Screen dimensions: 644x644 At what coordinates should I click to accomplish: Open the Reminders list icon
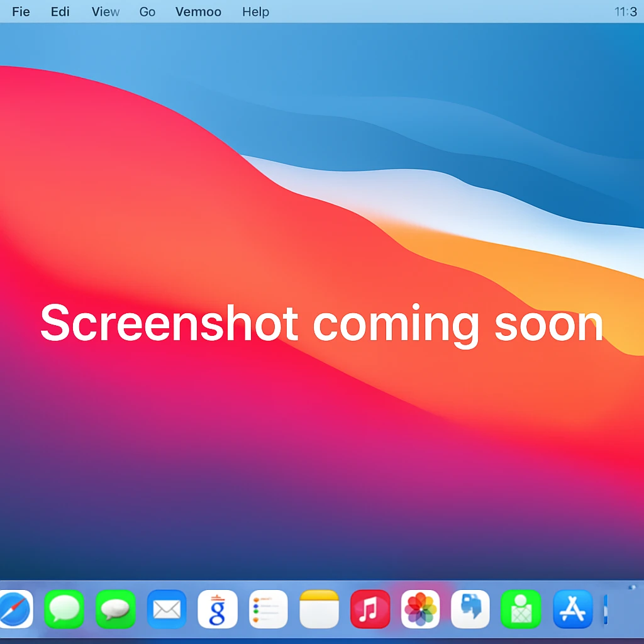(x=268, y=609)
